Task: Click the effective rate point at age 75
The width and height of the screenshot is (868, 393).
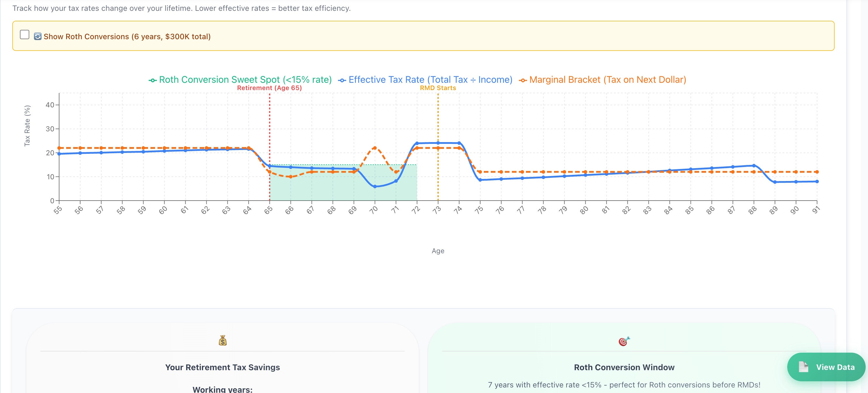Action: point(480,180)
